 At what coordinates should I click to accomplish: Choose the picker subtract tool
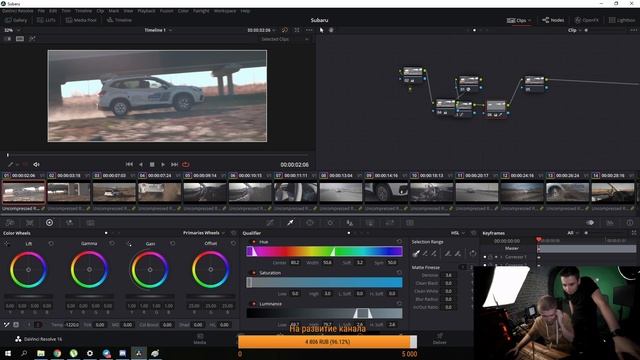[x=425, y=253]
